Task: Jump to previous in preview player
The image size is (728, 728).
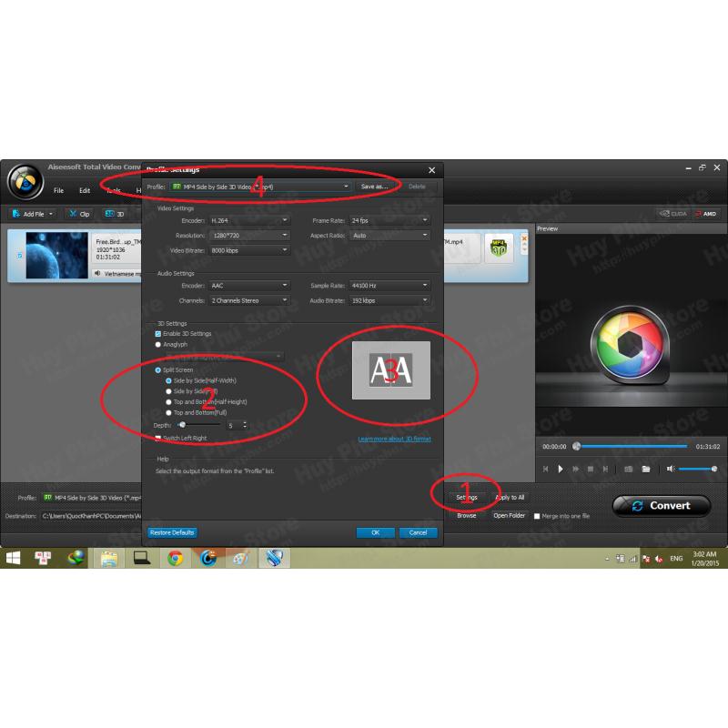Action: coord(545,469)
